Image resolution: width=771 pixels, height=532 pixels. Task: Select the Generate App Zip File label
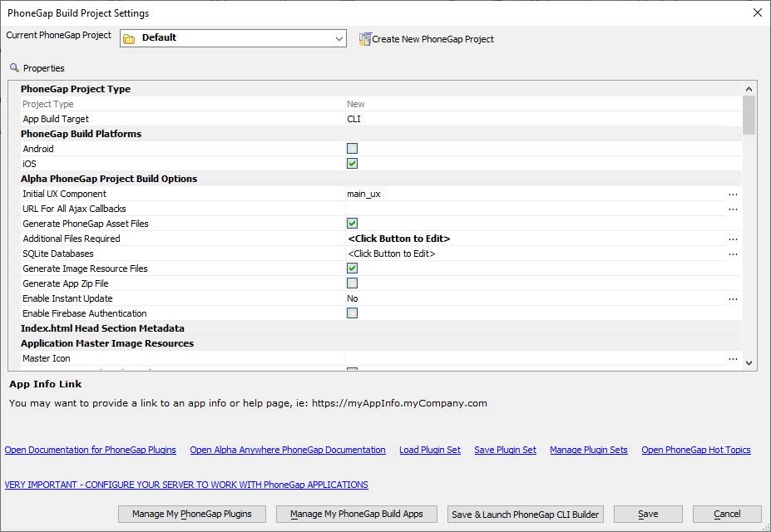pyautogui.click(x=66, y=283)
